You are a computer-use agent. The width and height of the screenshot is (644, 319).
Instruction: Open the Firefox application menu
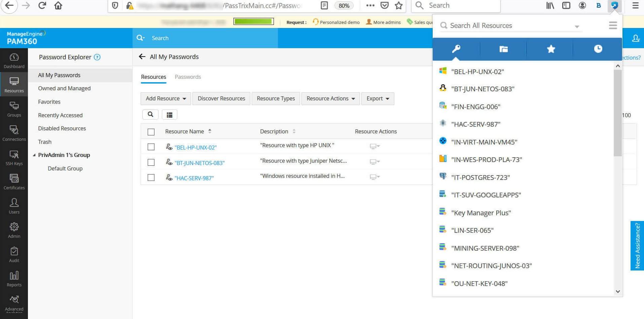pos(635,5)
